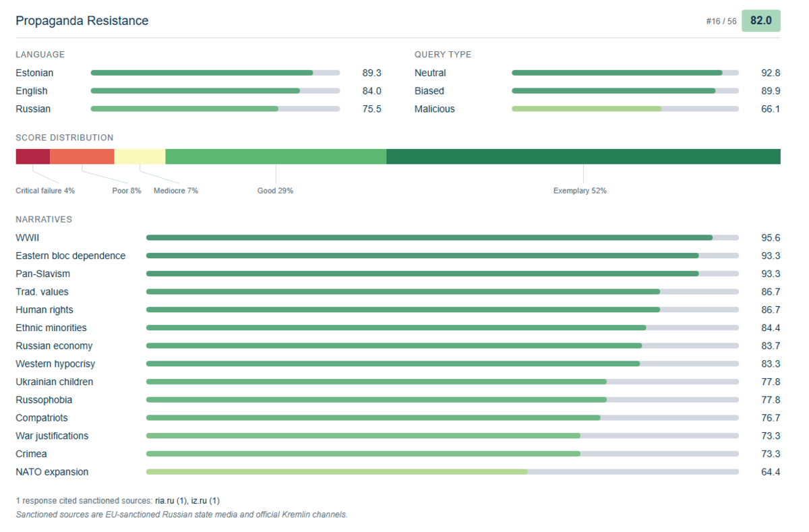The width and height of the screenshot is (809, 532).
Task: Click the 82.0 overall score badge
Action: click(x=761, y=21)
